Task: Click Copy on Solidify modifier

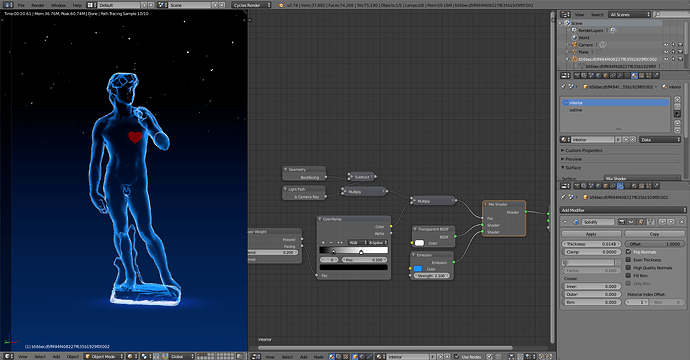Action: tap(654, 234)
